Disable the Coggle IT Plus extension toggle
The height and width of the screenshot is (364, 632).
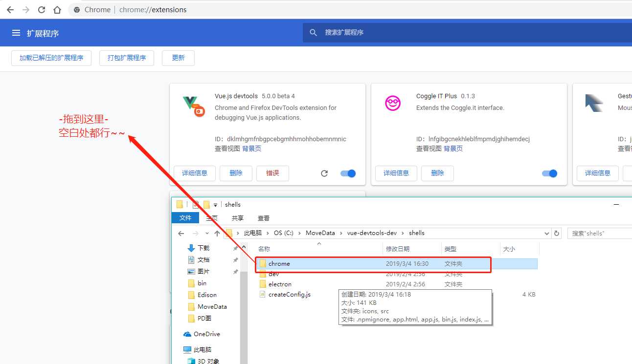[x=550, y=173]
